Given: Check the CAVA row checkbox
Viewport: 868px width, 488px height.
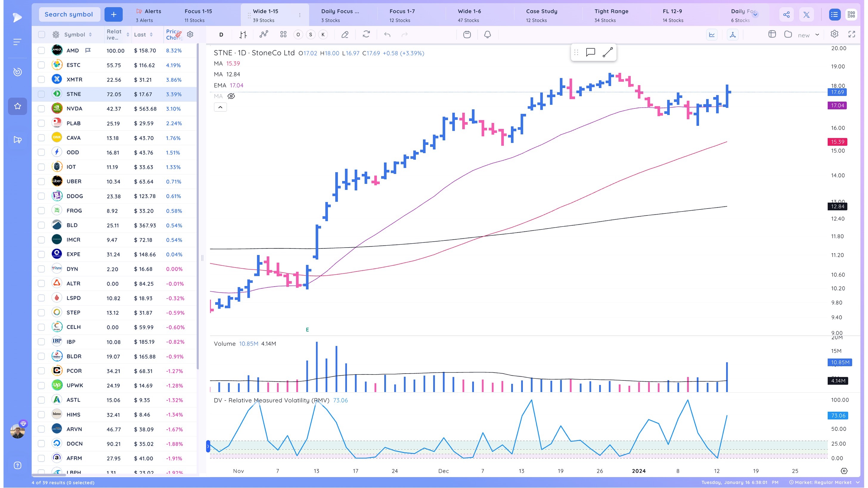Looking at the screenshot, I should pyautogui.click(x=41, y=138).
